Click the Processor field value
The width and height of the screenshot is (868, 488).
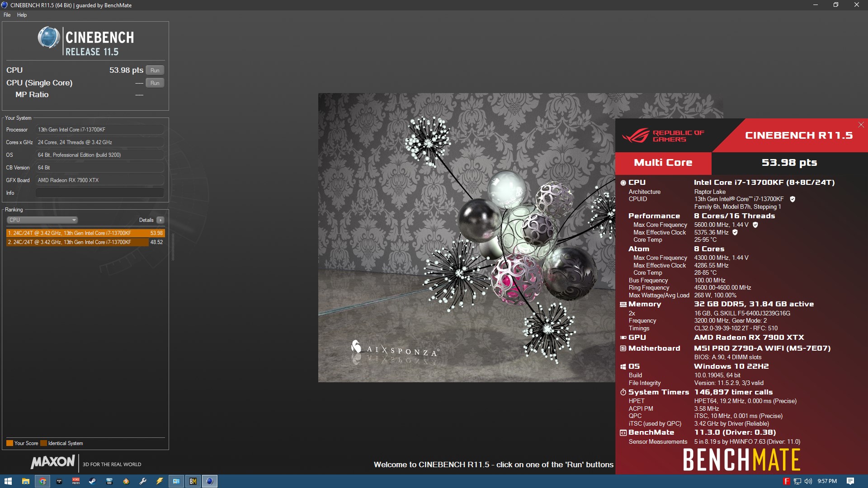point(99,130)
